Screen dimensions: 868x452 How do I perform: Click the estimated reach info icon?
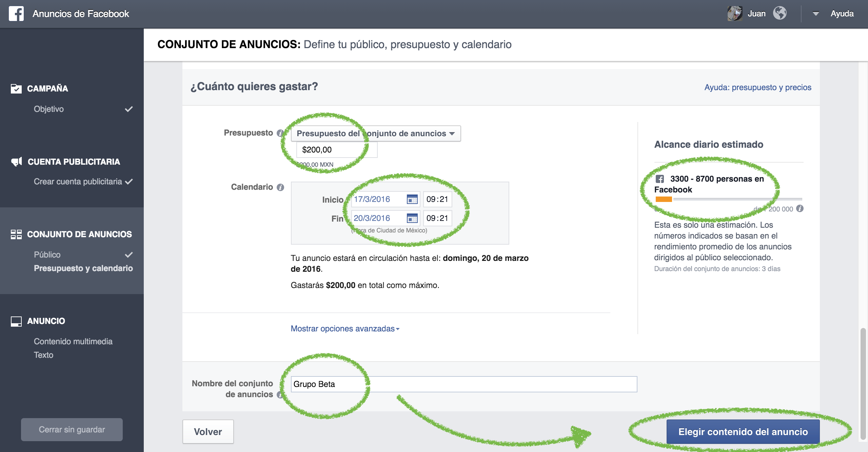pos(800,208)
